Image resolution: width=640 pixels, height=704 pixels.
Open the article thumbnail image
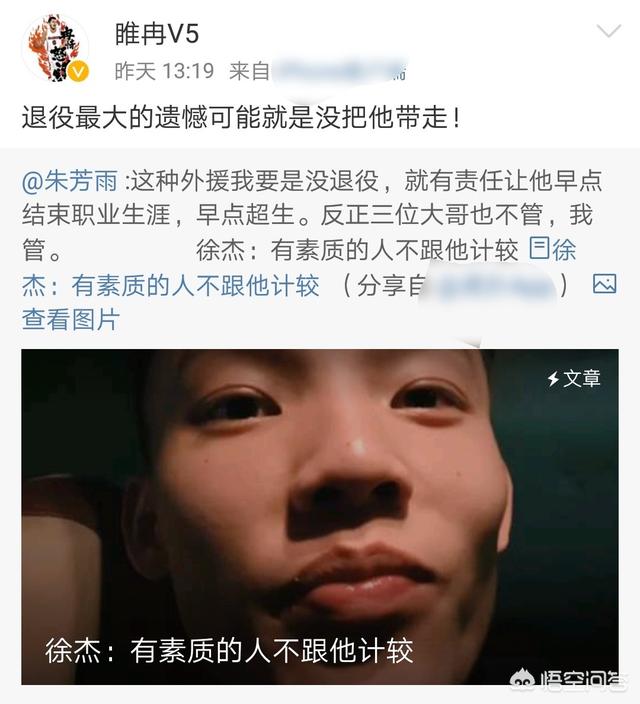(320, 517)
